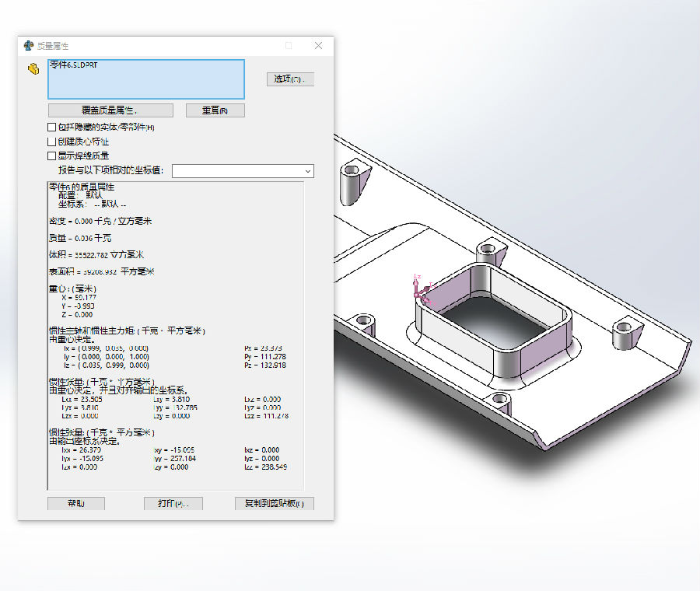Enable 包括隐藏的实体/零部件 checkbox
Viewport: 700px width, 591px height.
point(52,128)
